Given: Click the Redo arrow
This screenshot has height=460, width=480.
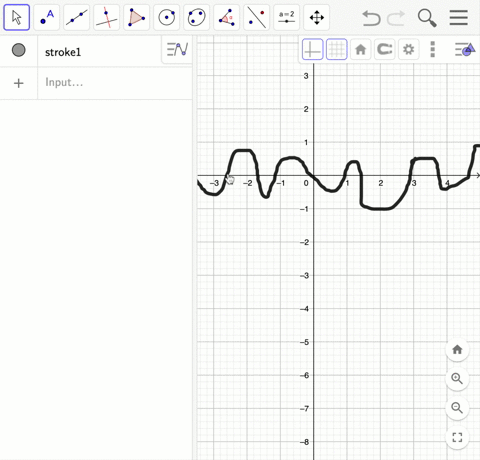Looking at the screenshot, I should pos(396,18).
